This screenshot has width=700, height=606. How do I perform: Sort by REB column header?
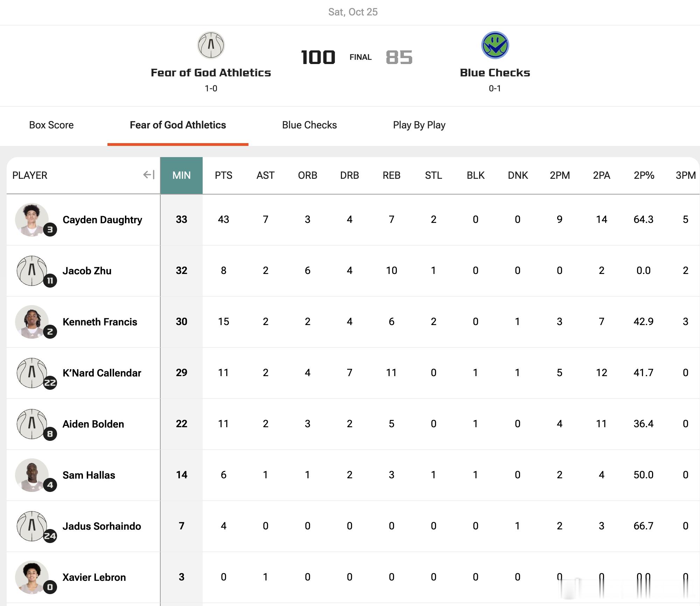click(391, 175)
